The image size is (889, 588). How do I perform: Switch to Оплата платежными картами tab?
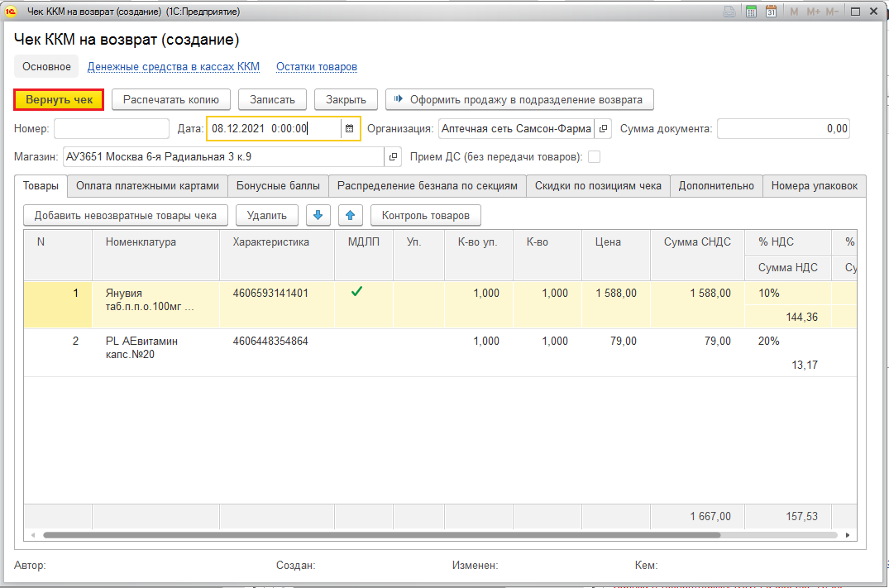coord(147,186)
